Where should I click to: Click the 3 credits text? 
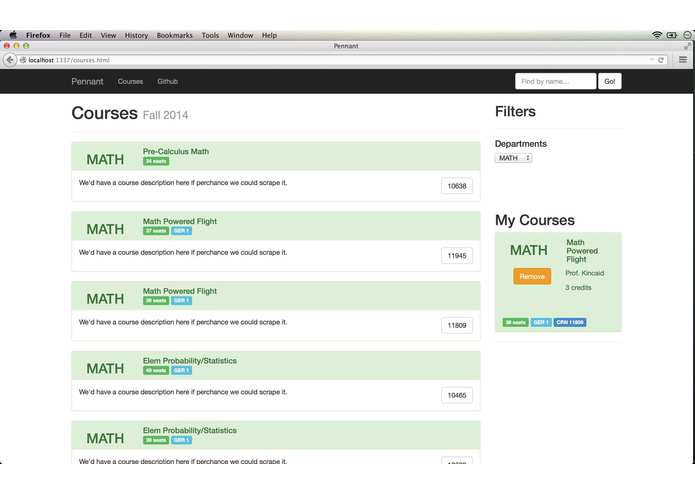coord(578,288)
